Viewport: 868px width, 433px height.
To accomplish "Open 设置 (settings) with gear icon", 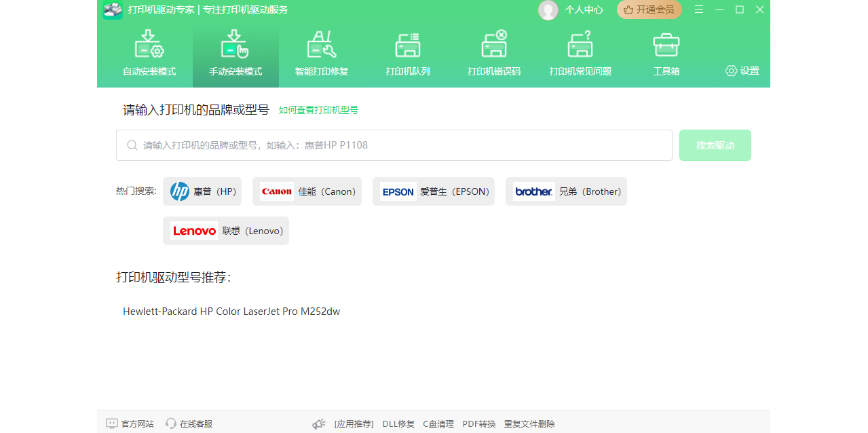I will click(742, 71).
